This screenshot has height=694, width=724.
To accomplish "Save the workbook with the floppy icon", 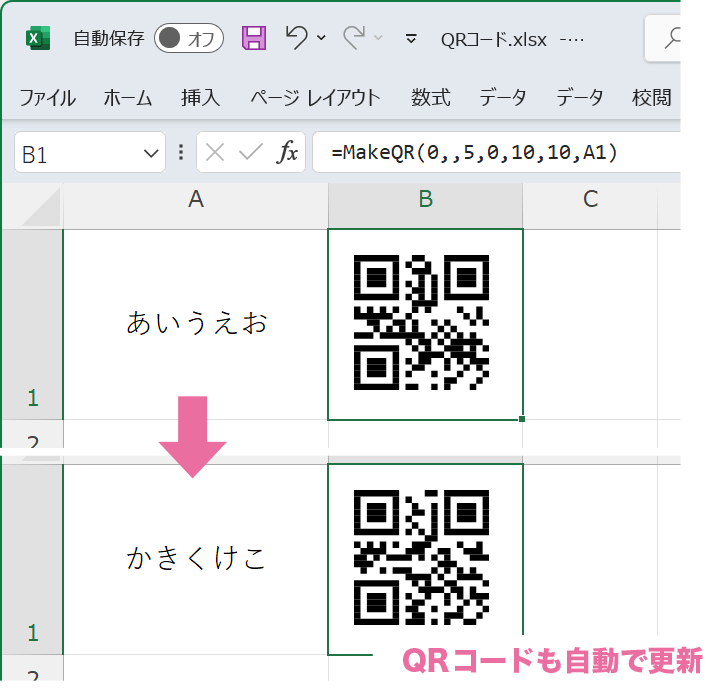I will [x=254, y=38].
